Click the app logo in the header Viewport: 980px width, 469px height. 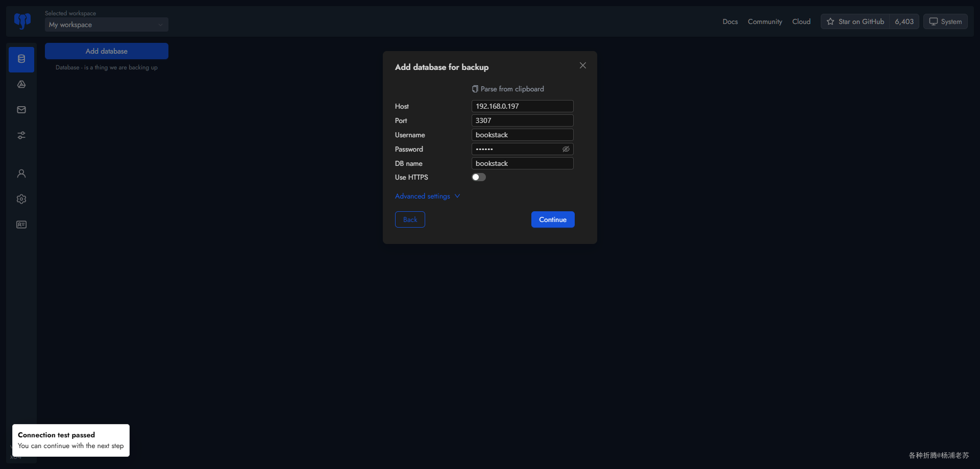(22, 21)
